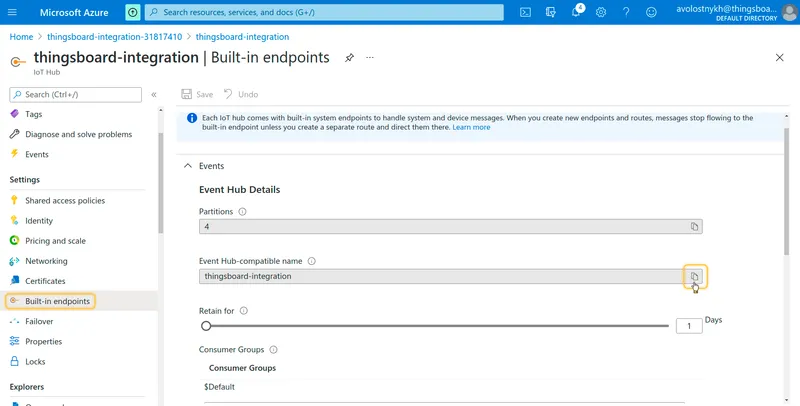
Task: Open Pricing and scale
Action: click(x=55, y=241)
